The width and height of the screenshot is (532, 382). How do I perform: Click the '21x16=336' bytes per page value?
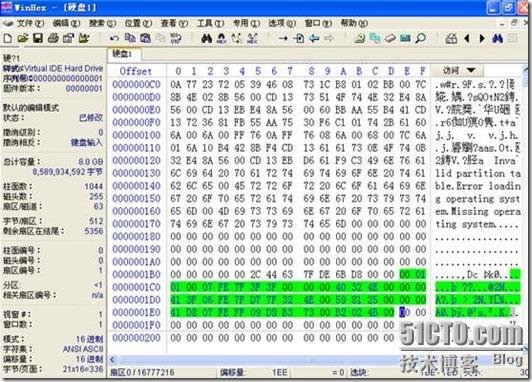pos(83,369)
